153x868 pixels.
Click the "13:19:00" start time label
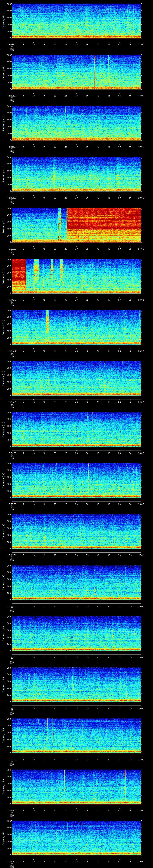[x=12, y=198]
